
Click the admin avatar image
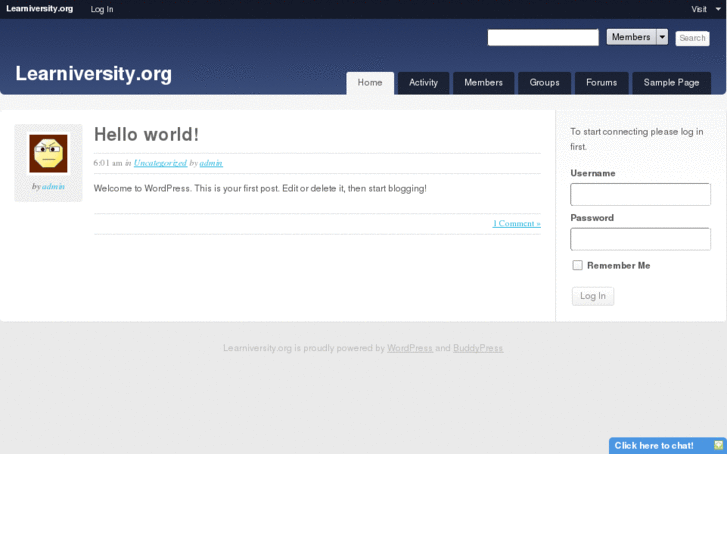point(48,154)
